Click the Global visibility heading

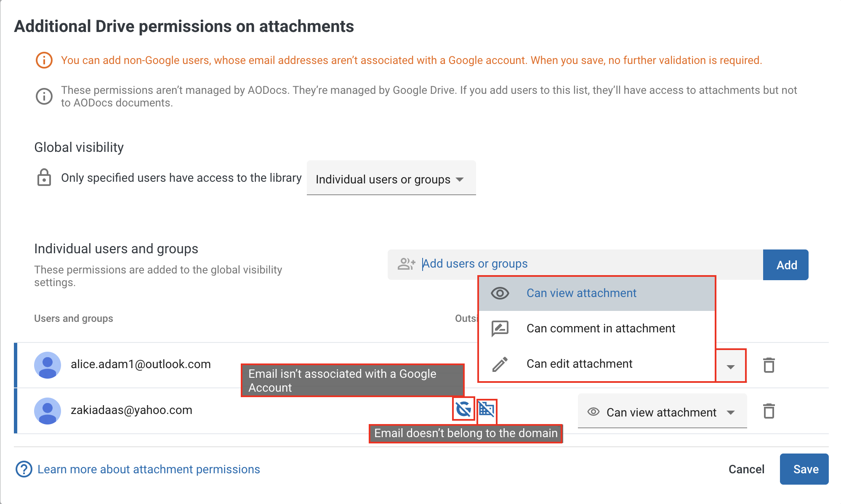coord(79,147)
